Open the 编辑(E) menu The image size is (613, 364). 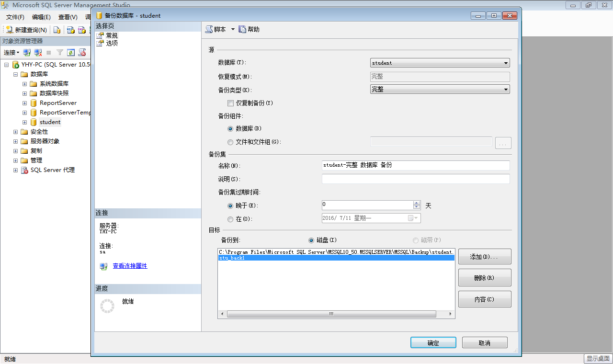pos(41,17)
